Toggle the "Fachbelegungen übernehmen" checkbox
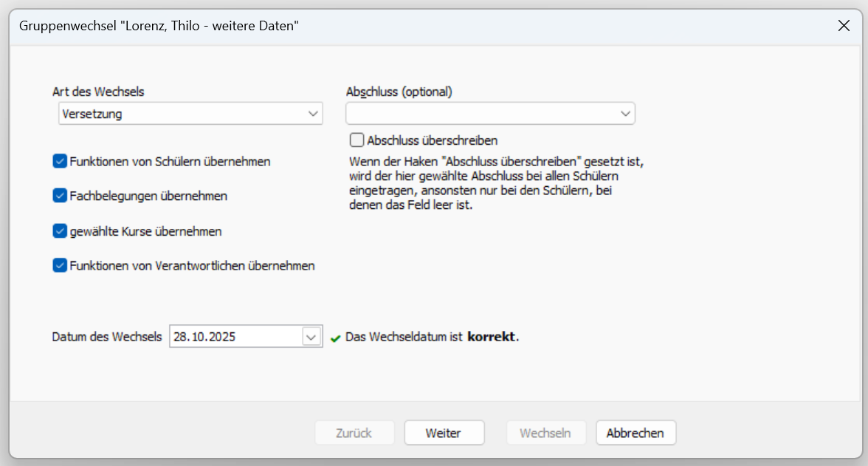Screen dimensions: 868x466 (x=60, y=196)
